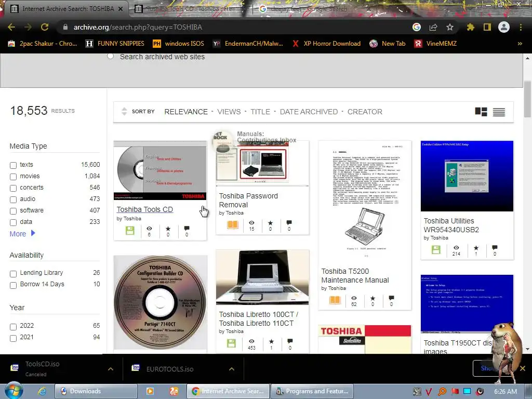Filter results by year 2022
The height and width of the screenshot is (399, 532).
coord(13,327)
